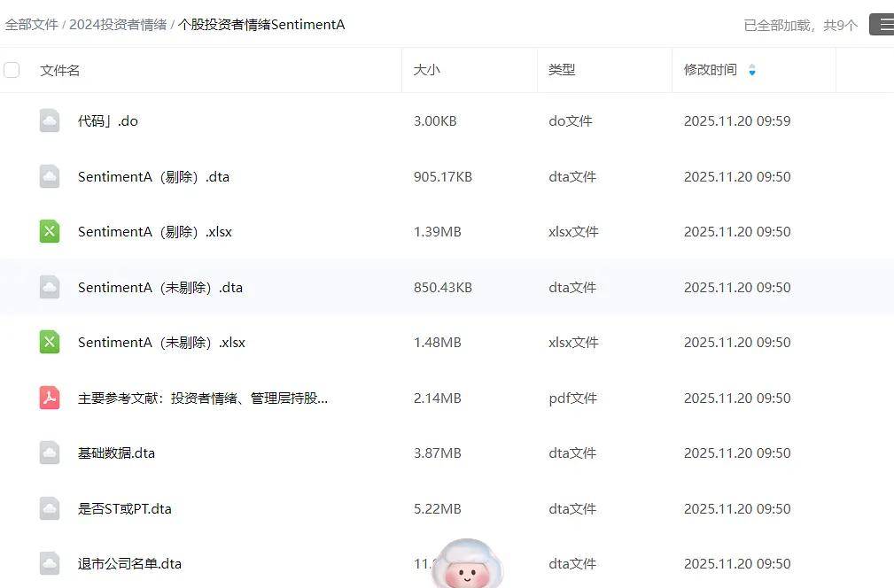Click the 1.48MB size cell

[x=438, y=342]
